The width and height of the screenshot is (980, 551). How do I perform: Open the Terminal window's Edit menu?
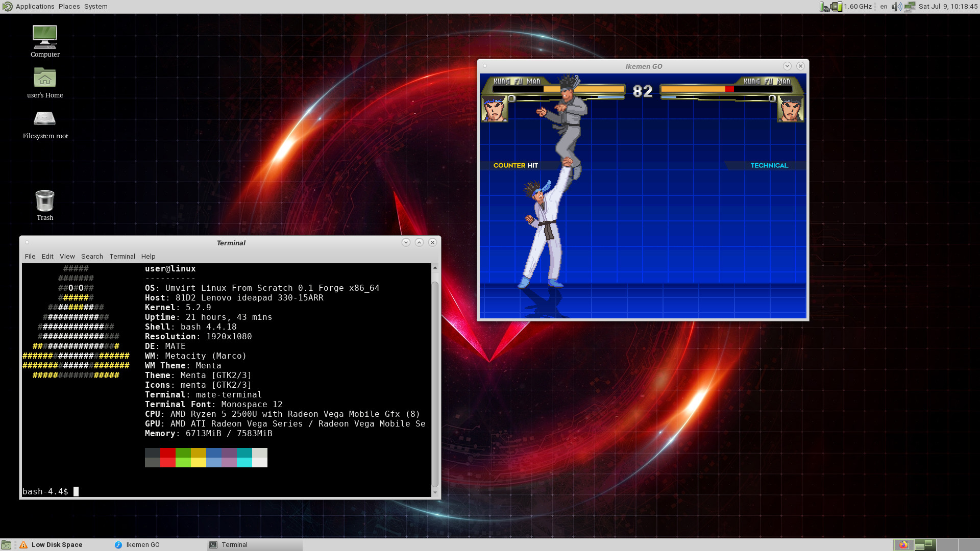point(47,257)
